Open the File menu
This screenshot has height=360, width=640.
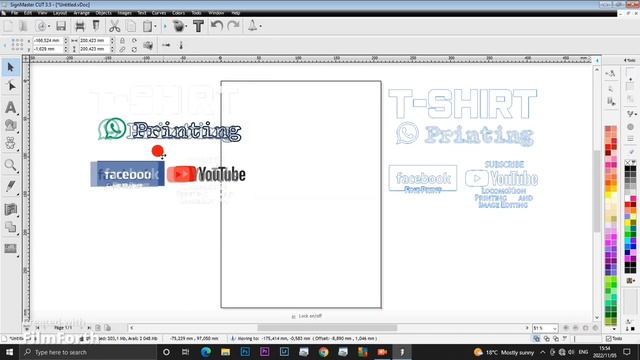[x=14, y=13]
